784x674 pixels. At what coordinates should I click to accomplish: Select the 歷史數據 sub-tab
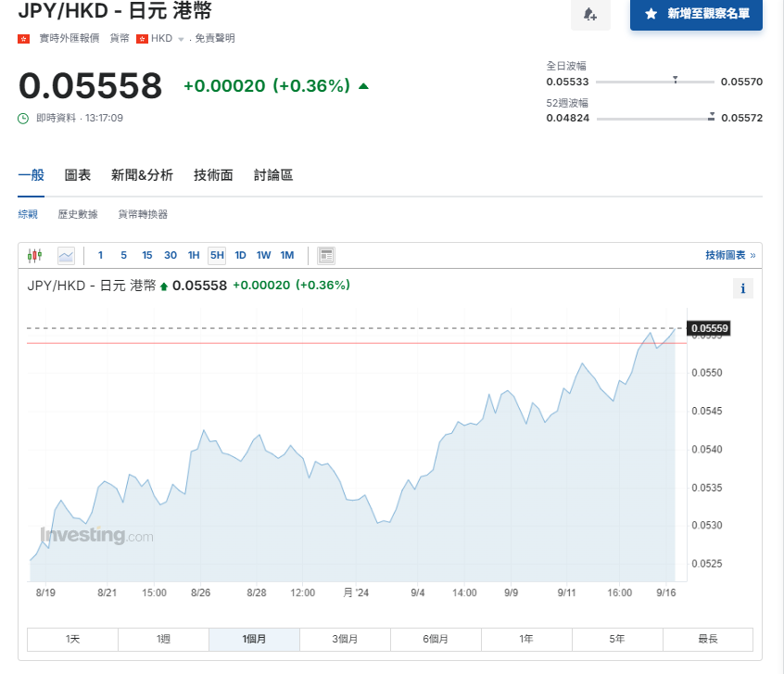click(x=78, y=213)
